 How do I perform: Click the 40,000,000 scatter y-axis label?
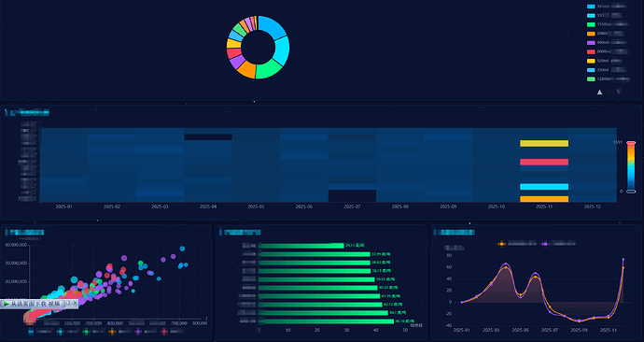tap(17, 245)
